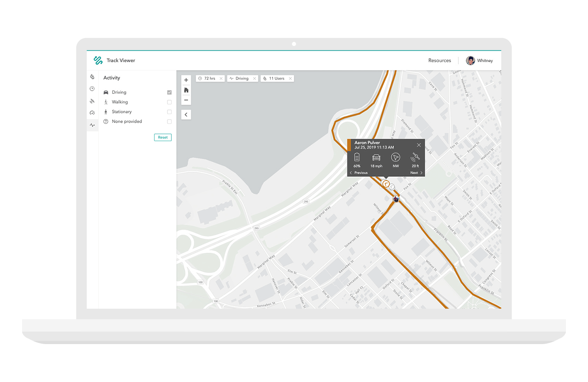
Task: Click the battery icon in Aaron's popup
Action: pyautogui.click(x=357, y=157)
